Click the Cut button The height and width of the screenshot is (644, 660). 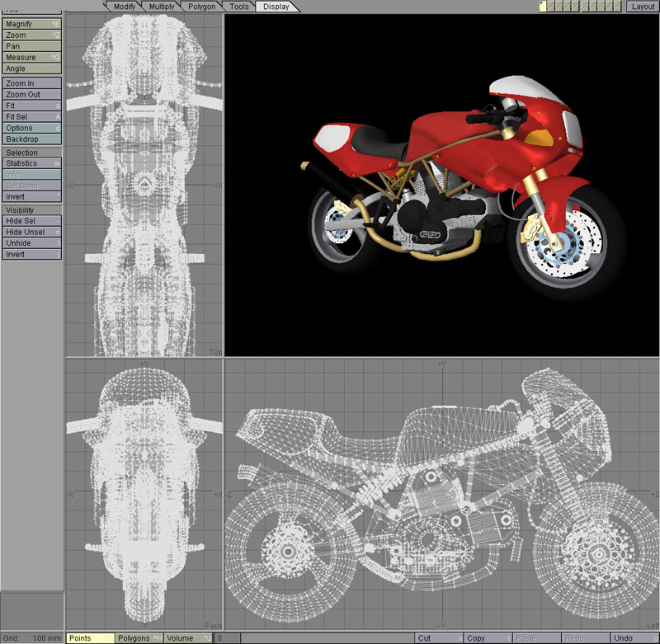pos(439,638)
